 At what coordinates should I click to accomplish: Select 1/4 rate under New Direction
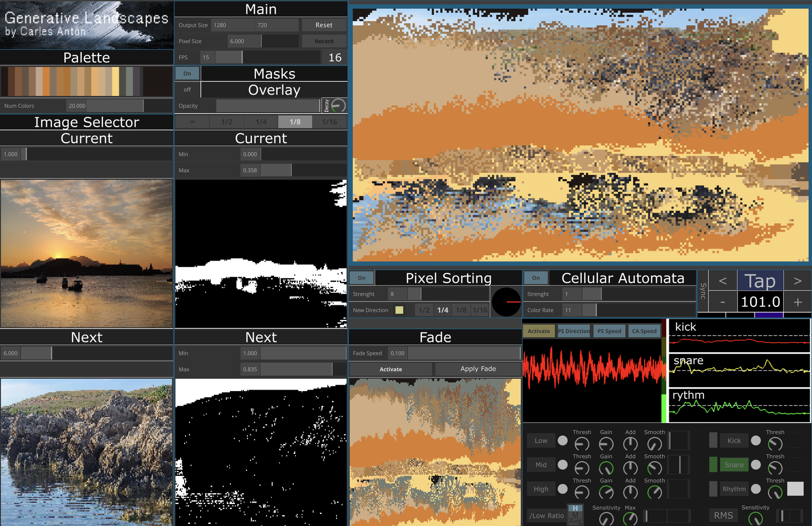click(443, 310)
